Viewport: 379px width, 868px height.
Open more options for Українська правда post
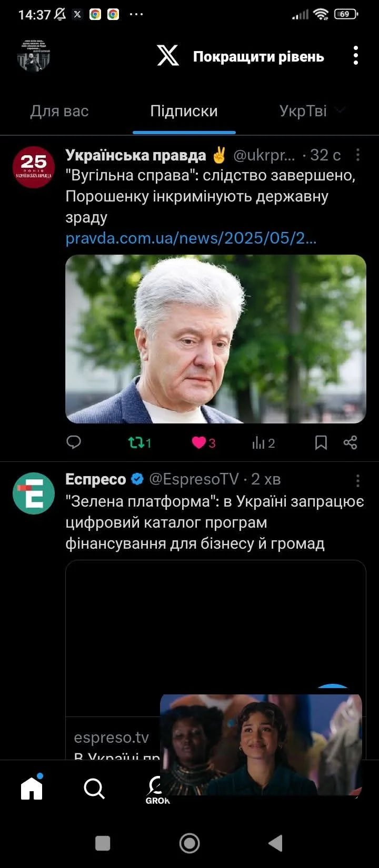tap(358, 155)
